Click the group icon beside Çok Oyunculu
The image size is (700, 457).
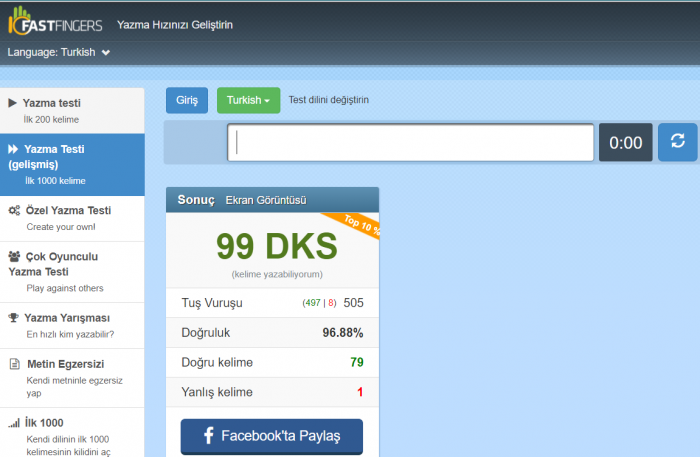tap(14, 256)
